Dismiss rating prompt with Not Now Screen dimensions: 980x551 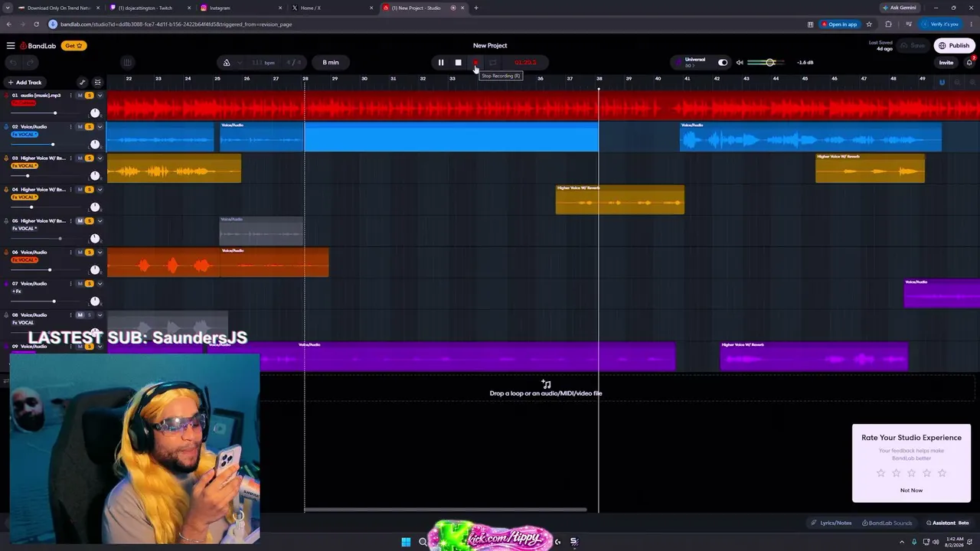911,491
